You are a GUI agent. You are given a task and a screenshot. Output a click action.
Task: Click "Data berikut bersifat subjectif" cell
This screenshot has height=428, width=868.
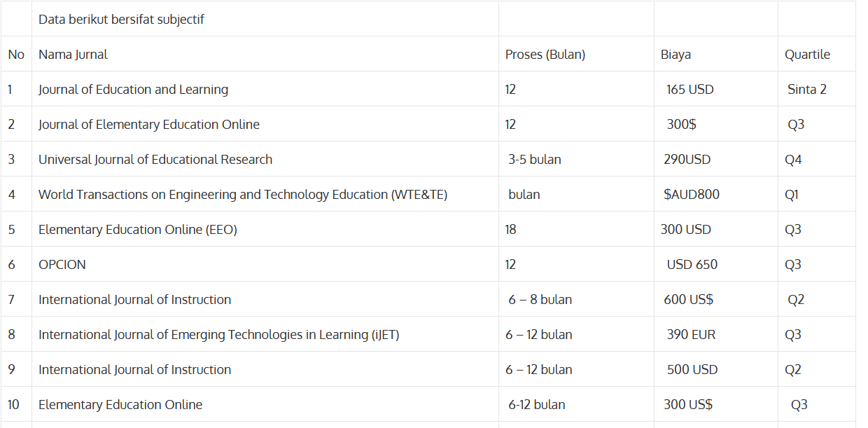[x=121, y=20]
